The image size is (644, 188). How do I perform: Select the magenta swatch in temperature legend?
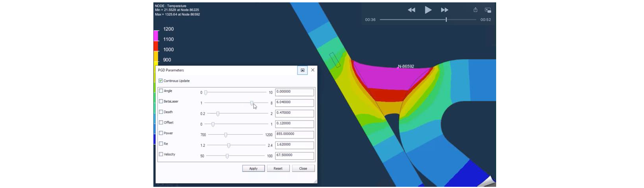[156, 36]
